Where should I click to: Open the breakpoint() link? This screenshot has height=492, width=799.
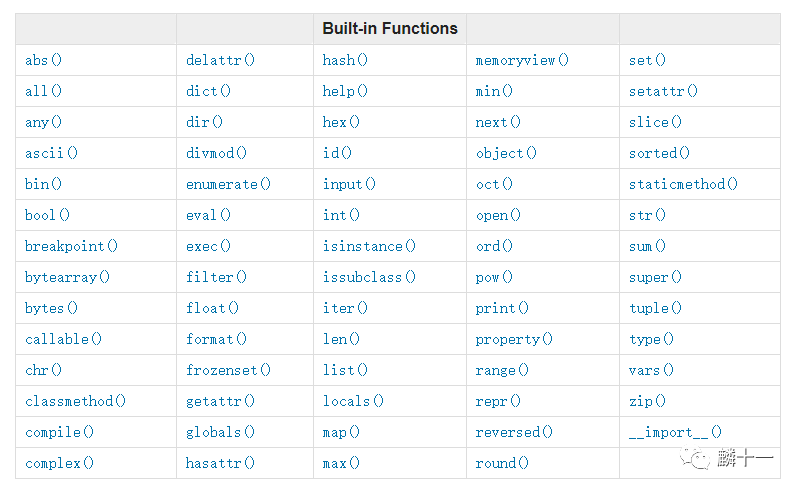(71, 246)
